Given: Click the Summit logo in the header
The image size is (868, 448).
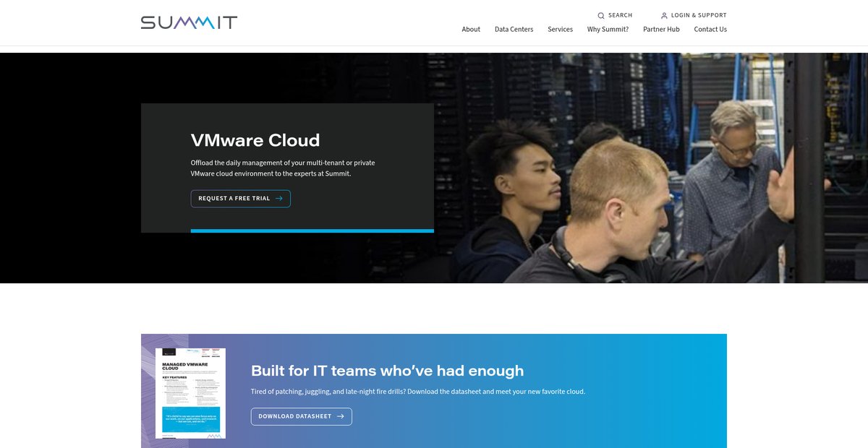Looking at the screenshot, I should click(x=189, y=22).
